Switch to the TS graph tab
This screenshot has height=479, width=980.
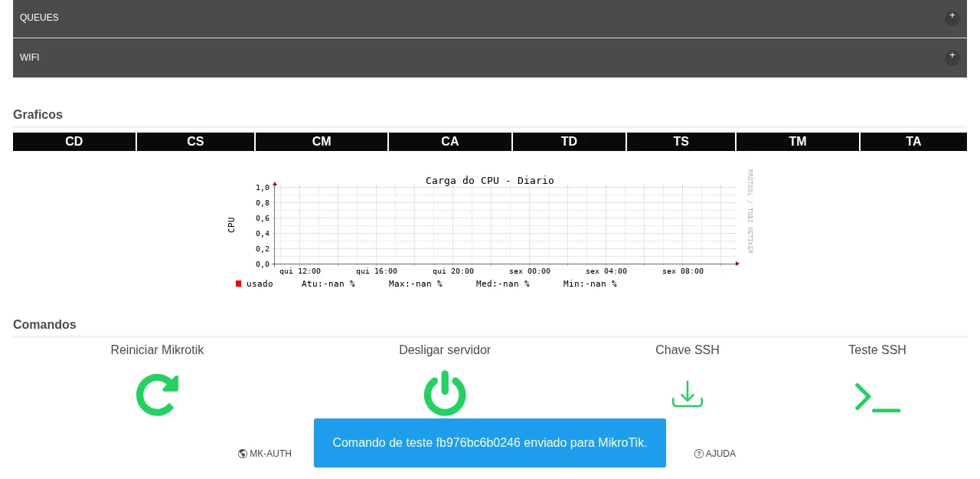pos(681,142)
